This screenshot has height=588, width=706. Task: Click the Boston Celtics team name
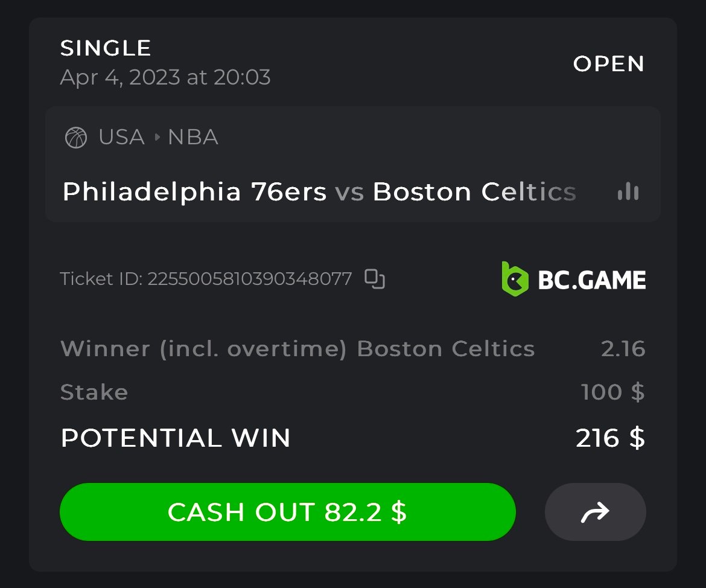click(x=474, y=192)
